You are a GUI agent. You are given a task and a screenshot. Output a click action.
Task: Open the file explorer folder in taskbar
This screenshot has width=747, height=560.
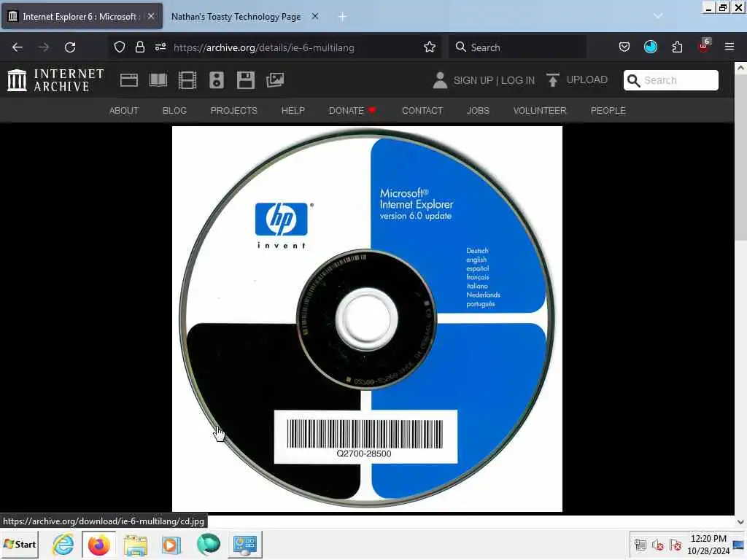[x=136, y=545]
